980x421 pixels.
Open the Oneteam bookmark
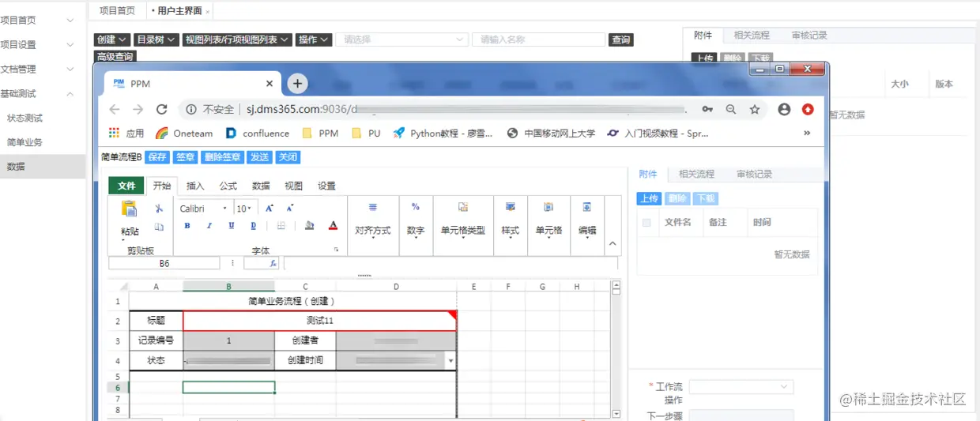click(x=184, y=133)
